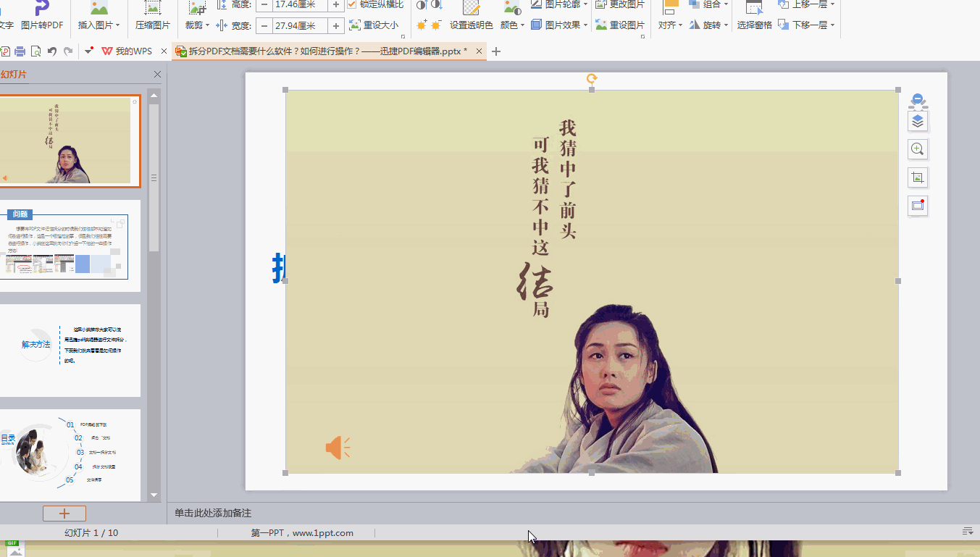Click 更改图片 change picture button
The width and height of the screenshot is (980, 557).
[620, 4]
